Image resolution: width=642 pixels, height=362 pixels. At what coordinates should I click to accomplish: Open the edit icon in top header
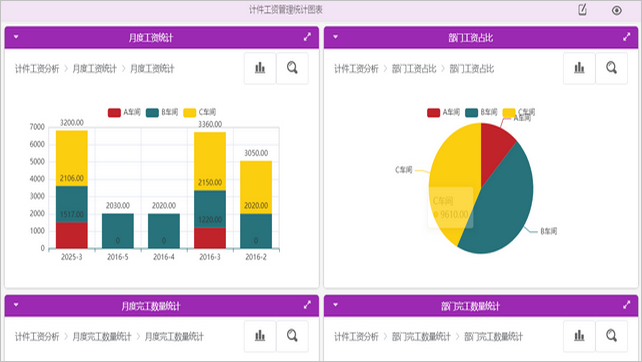pos(582,9)
